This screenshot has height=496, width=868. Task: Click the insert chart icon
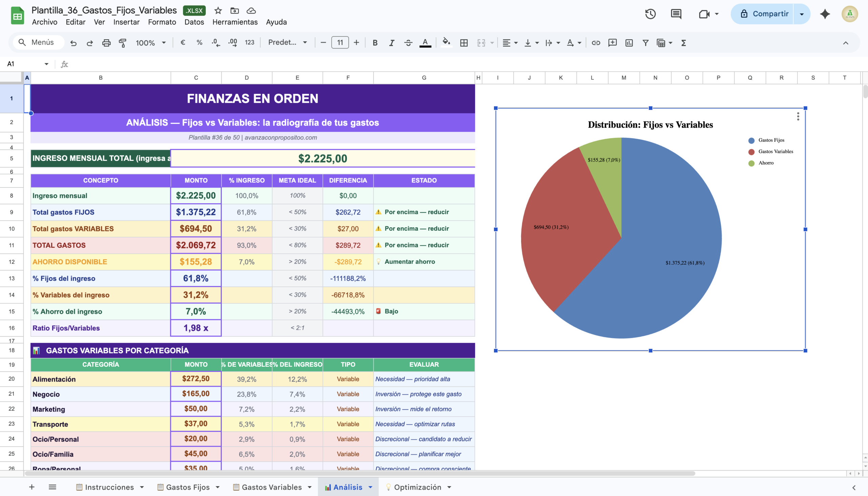pyautogui.click(x=629, y=43)
